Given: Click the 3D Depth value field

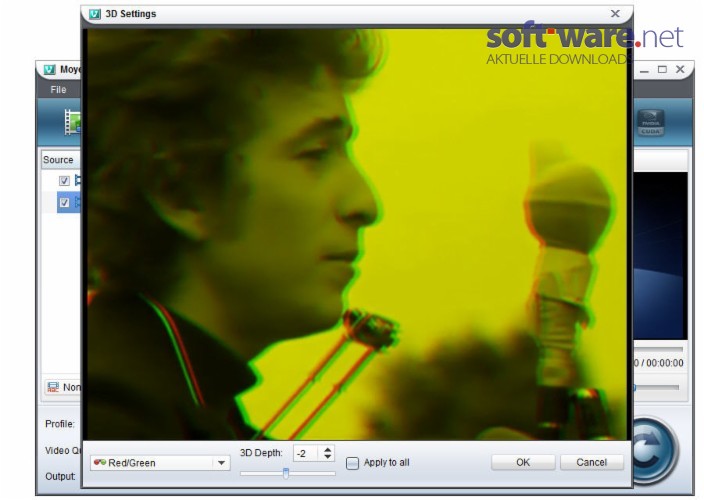Looking at the screenshot, I should click(x=306, y=453).
